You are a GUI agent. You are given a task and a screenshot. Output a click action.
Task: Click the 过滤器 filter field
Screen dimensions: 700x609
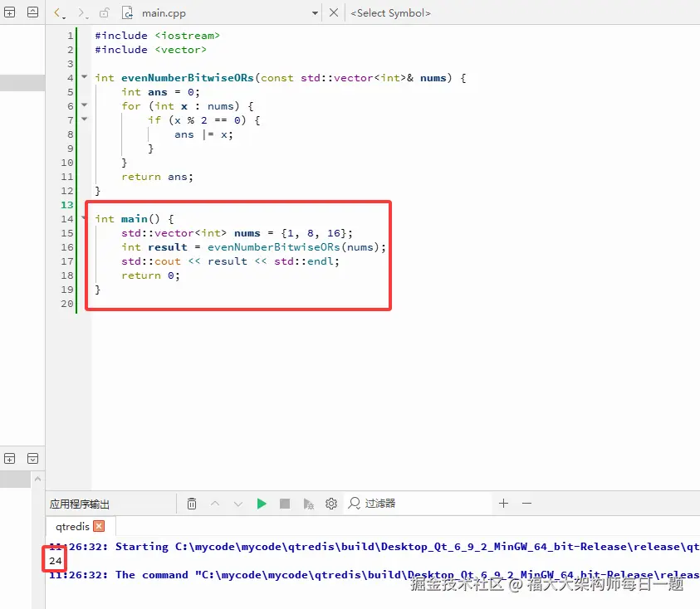tap(418, 504)
